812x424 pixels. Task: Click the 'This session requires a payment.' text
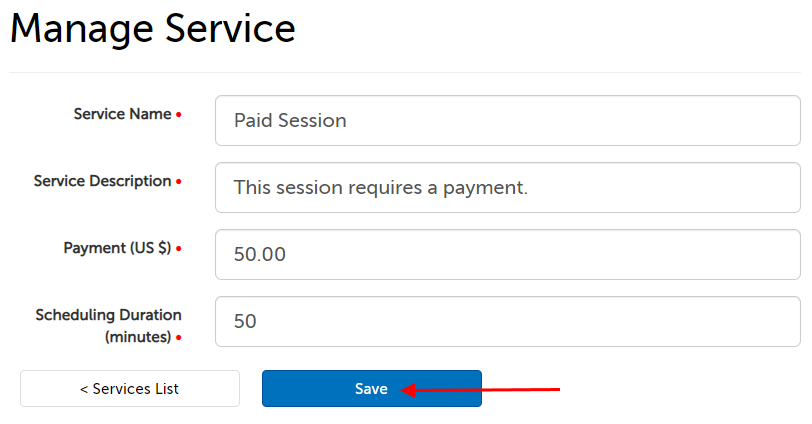coord(380,187)
